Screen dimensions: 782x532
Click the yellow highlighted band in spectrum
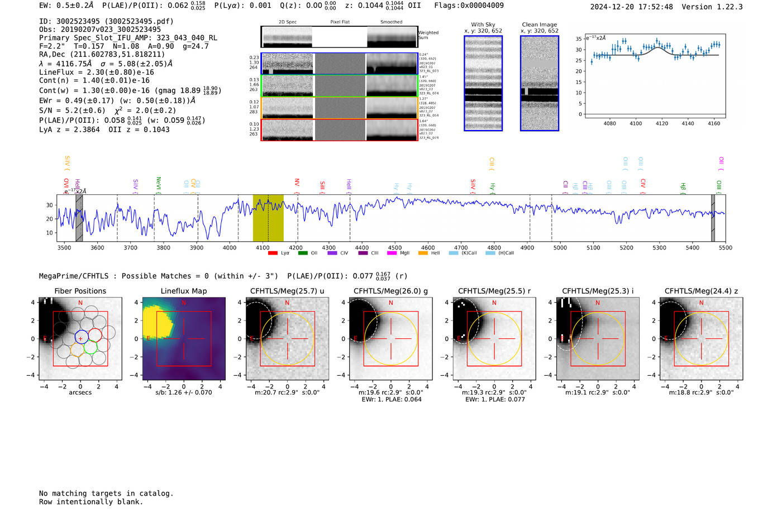[268, 218]
